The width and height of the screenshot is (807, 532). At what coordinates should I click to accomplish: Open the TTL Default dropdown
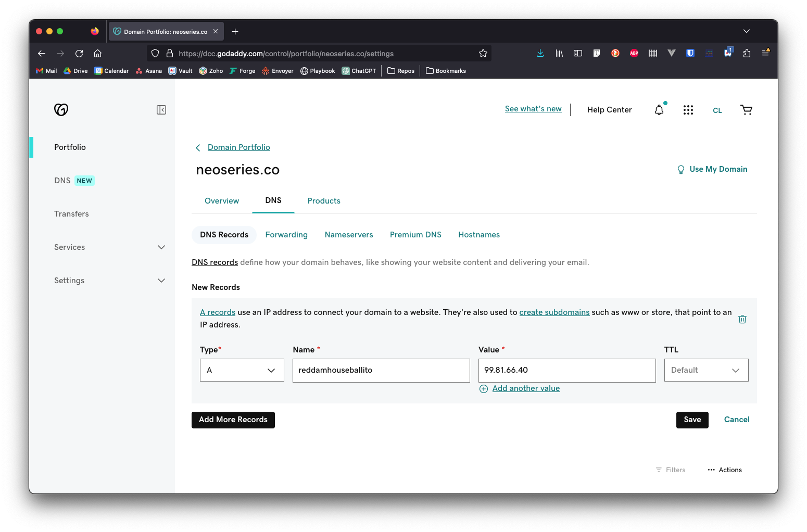pos(706,370)
